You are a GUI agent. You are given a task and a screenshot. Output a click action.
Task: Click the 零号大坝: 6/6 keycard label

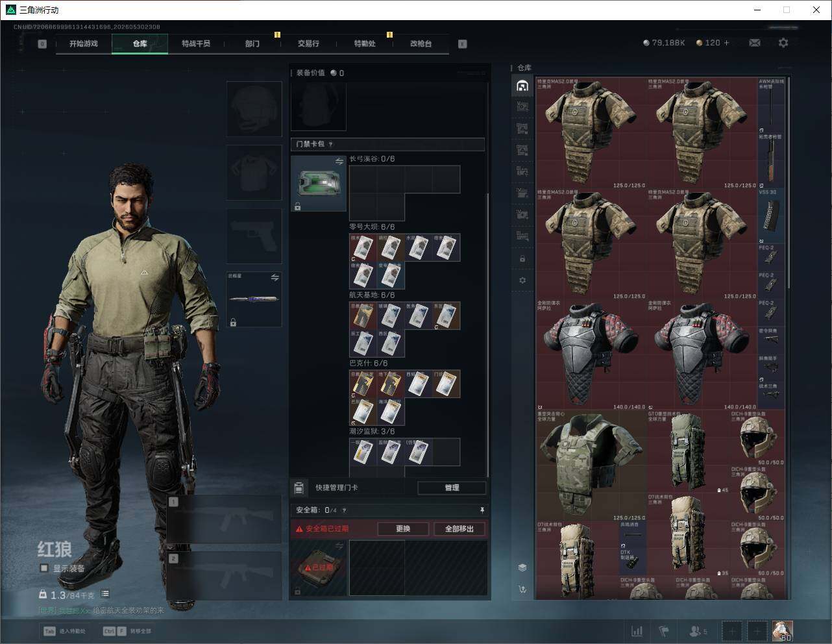click(x=372, y=227)
